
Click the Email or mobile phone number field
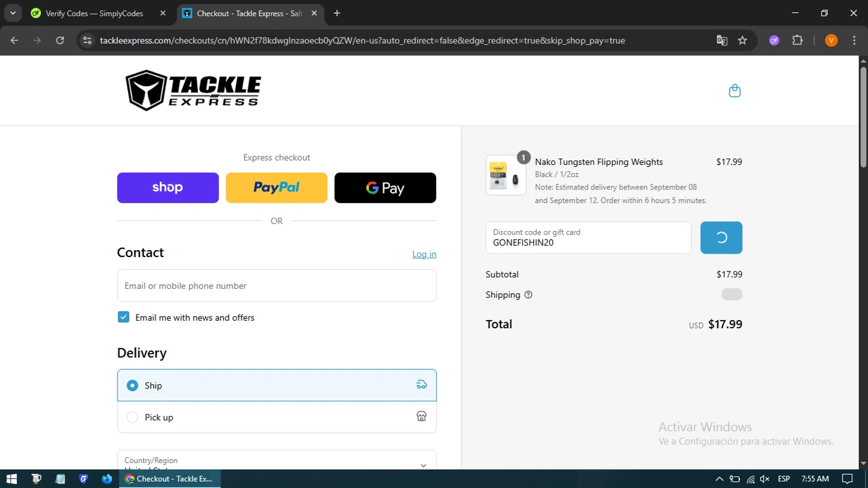coord(277,285)
